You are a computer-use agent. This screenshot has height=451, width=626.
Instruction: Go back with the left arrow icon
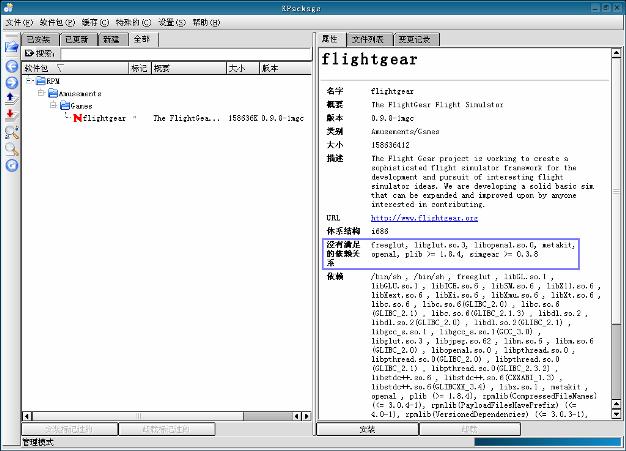pyautogui.click(x=12, y=66)
